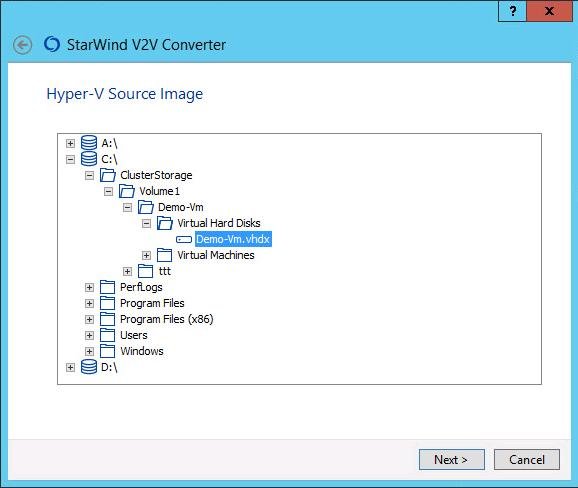This screenshot has width=578, height=488.
Task: Expand the Virtual Machines folder
Action: [146, 255]
